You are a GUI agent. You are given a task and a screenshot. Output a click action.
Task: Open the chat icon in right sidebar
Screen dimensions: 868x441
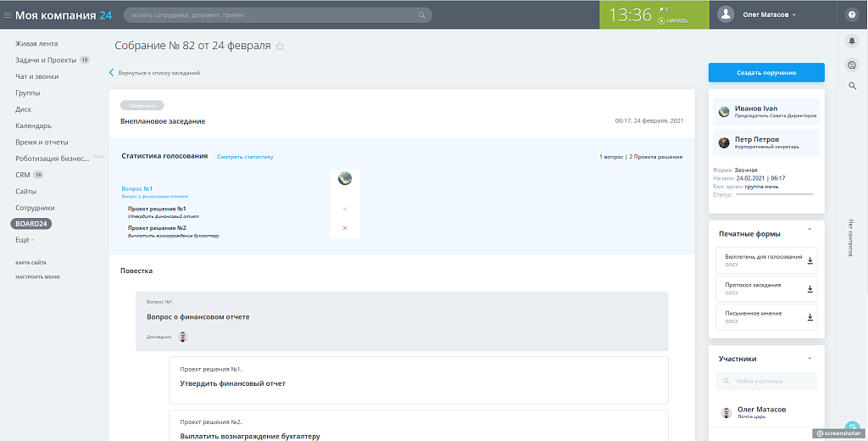point(853,65)
